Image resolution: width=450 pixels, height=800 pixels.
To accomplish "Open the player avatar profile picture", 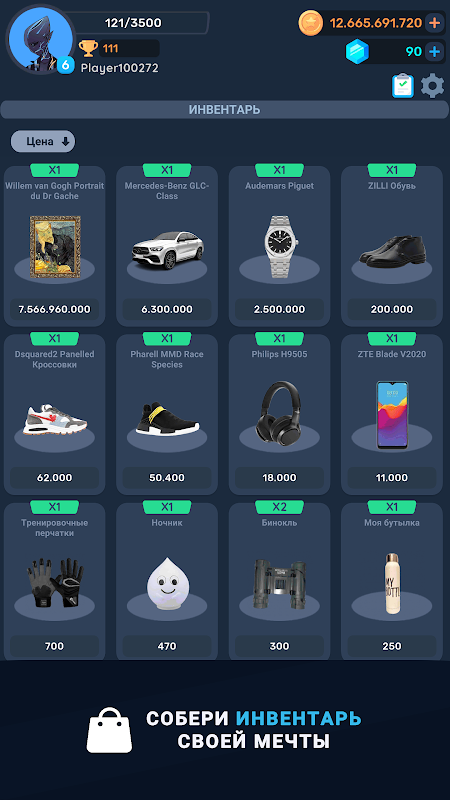I will click(x=41, y=39).
